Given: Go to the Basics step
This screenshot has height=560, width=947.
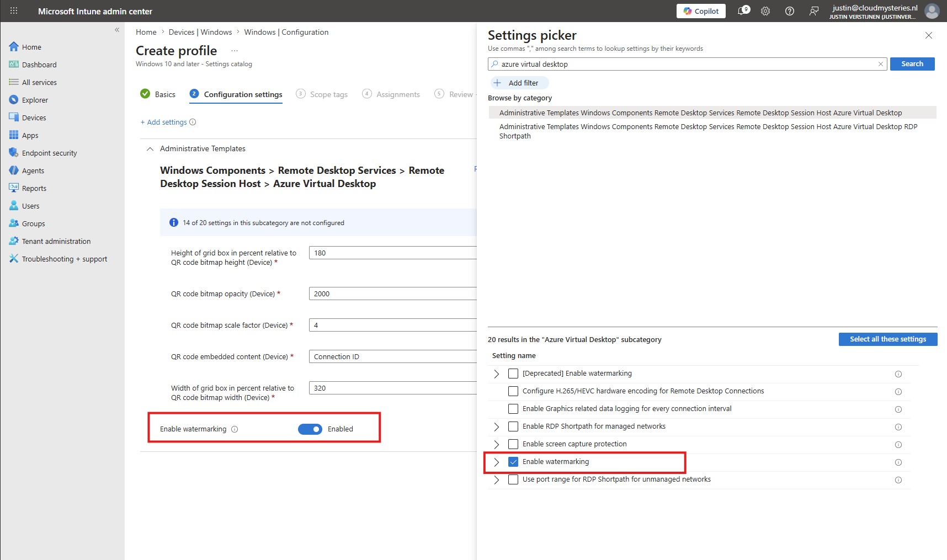Looking at the screenshot, I should 158,94.
